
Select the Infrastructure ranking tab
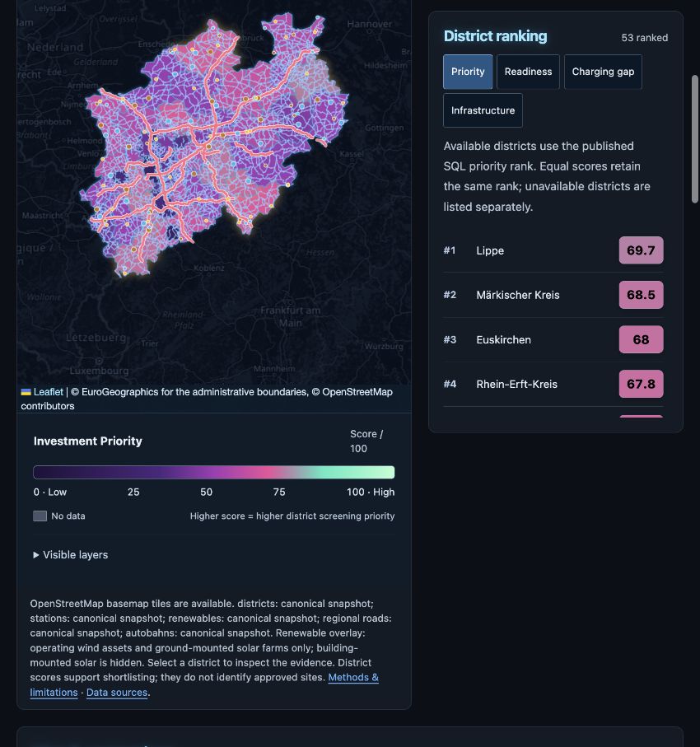click(x=483, y=110)
